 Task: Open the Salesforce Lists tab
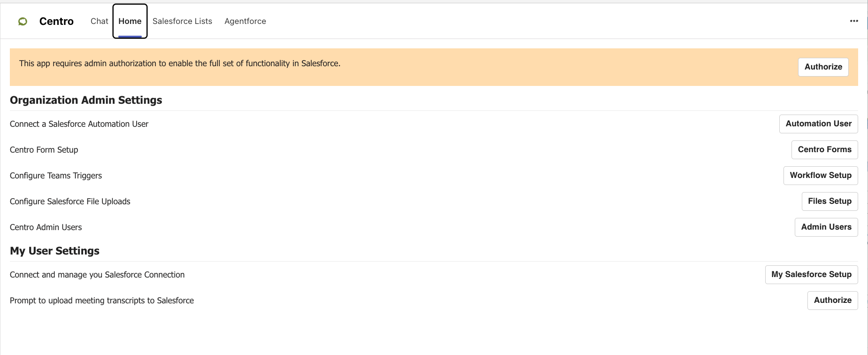tap(182, 21)
